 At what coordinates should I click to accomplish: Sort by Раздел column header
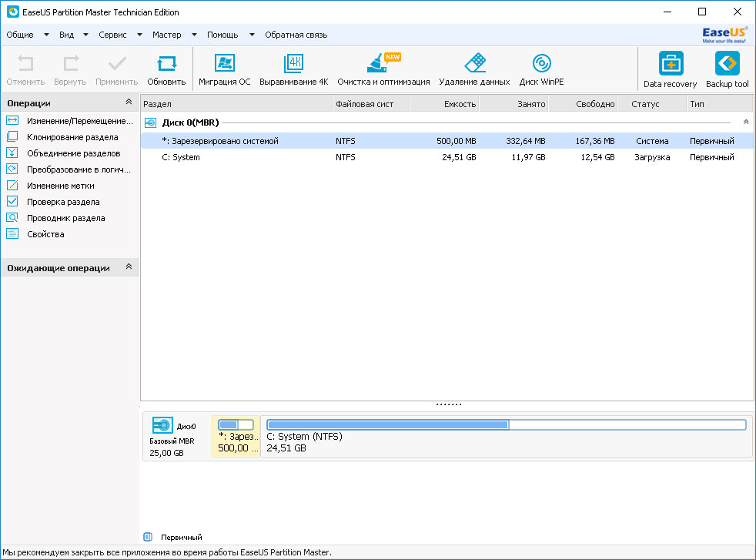tap(236, 104)
